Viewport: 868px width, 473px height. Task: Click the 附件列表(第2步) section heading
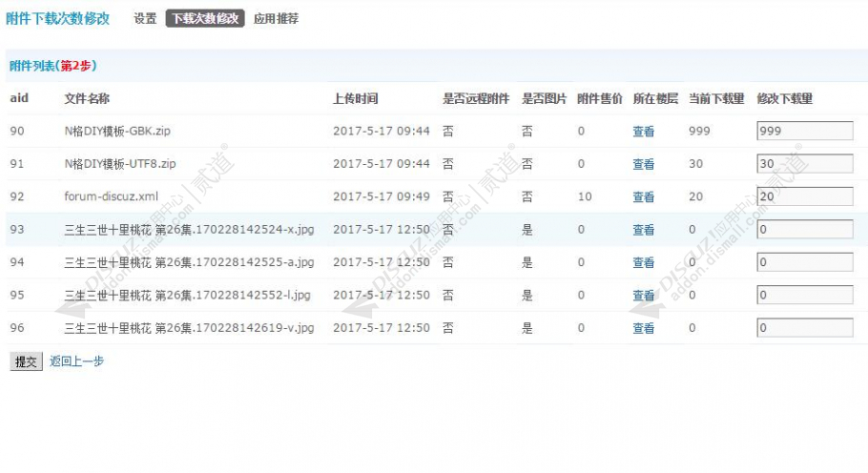(x=53, y=66)
